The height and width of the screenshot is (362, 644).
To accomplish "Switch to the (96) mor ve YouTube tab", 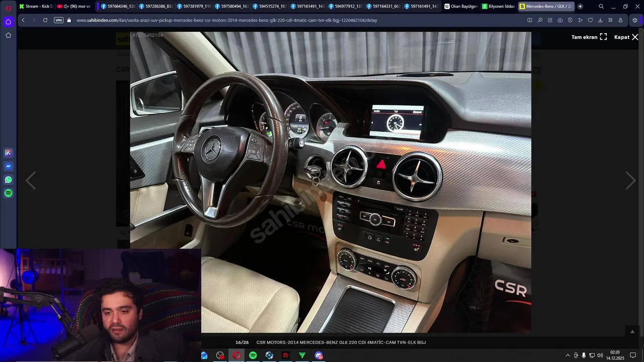I will pyautogui.click(x=73, y=7).
